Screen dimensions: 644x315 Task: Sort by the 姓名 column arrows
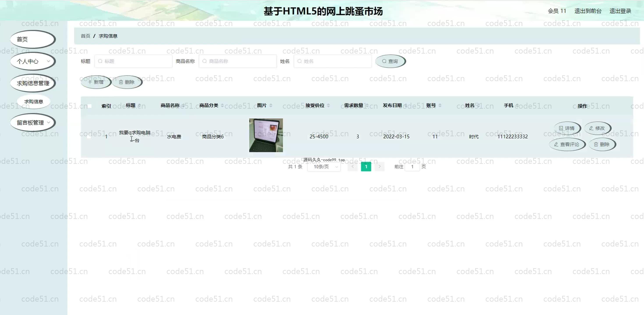479,105
